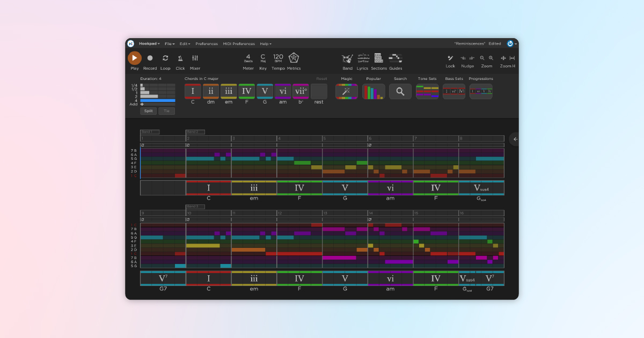Select the Band 3 marker

195,207
